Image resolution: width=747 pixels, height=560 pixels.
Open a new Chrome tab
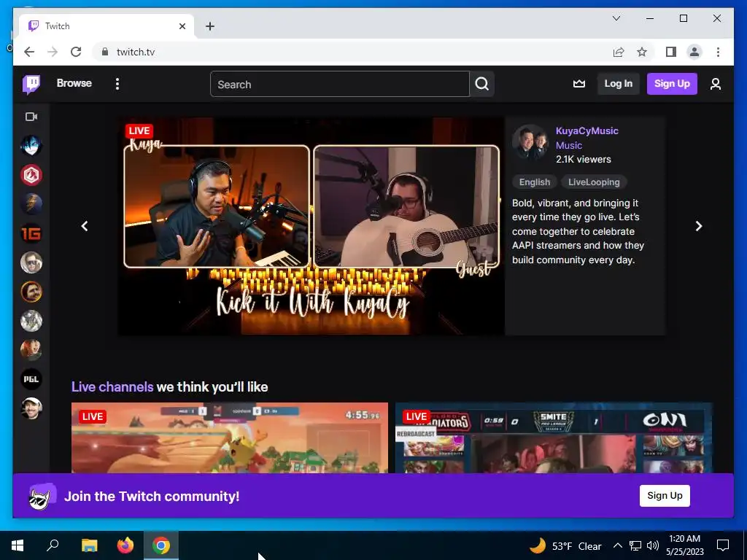(210, 26)
